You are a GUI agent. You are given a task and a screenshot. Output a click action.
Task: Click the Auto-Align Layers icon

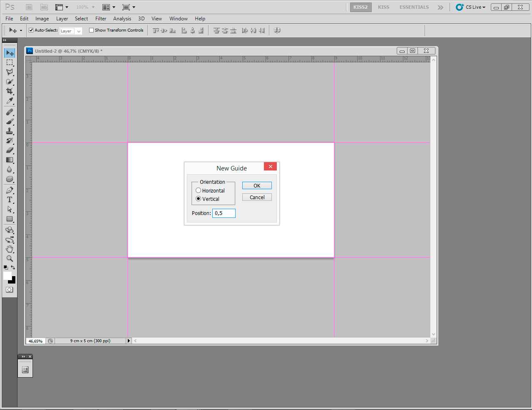(x=277, y=30)
